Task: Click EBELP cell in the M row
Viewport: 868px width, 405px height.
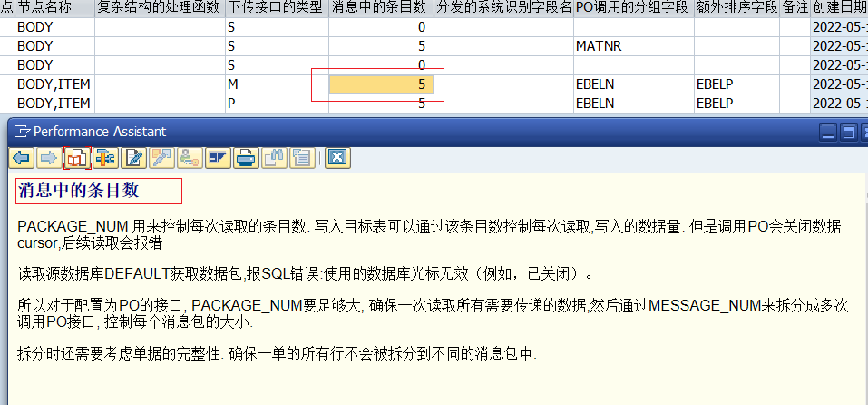Action: (x=736, y=84)
